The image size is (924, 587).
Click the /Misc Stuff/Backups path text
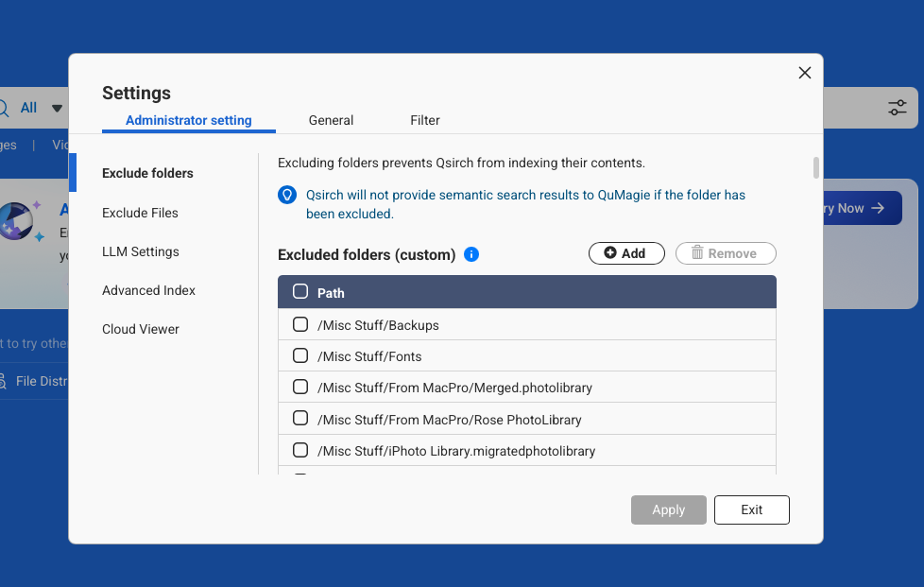tap(378, 325)
